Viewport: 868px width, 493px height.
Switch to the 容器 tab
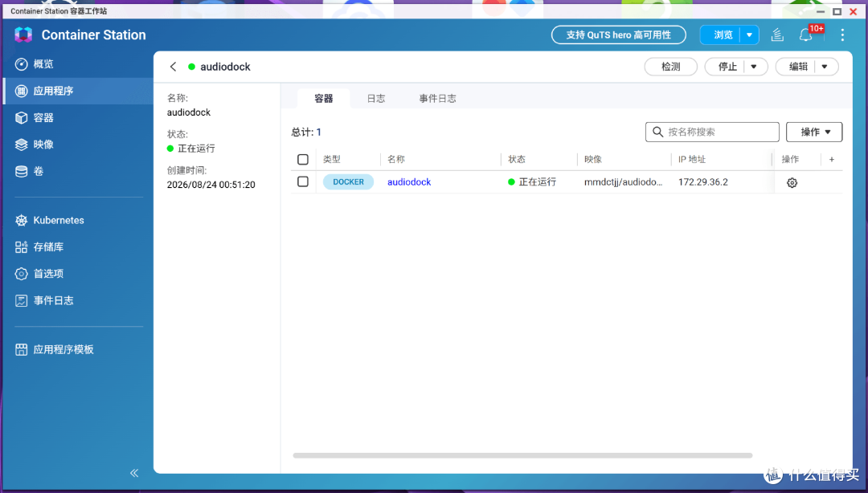pos(324,99)
